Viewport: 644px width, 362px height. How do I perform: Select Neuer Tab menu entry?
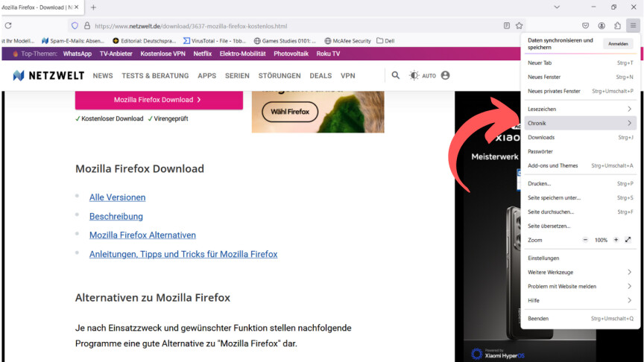581,63
